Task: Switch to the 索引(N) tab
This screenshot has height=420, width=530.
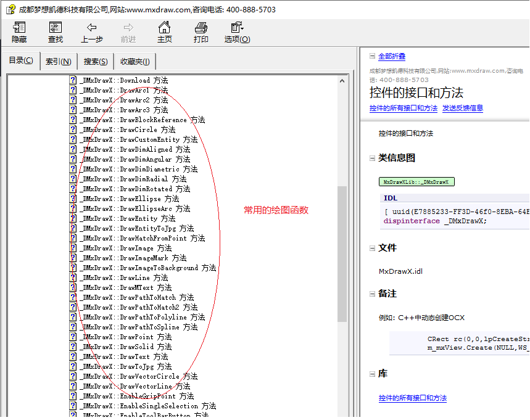Action: click(x=58, y=61)
